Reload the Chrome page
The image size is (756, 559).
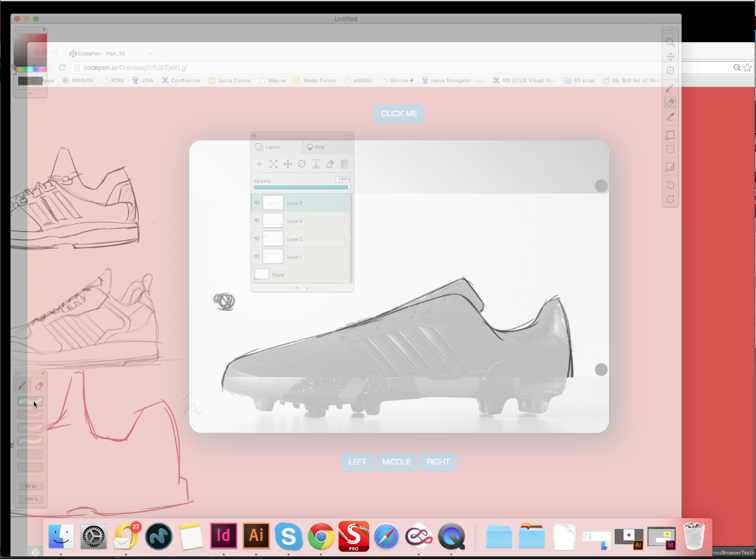pos(62,68)
